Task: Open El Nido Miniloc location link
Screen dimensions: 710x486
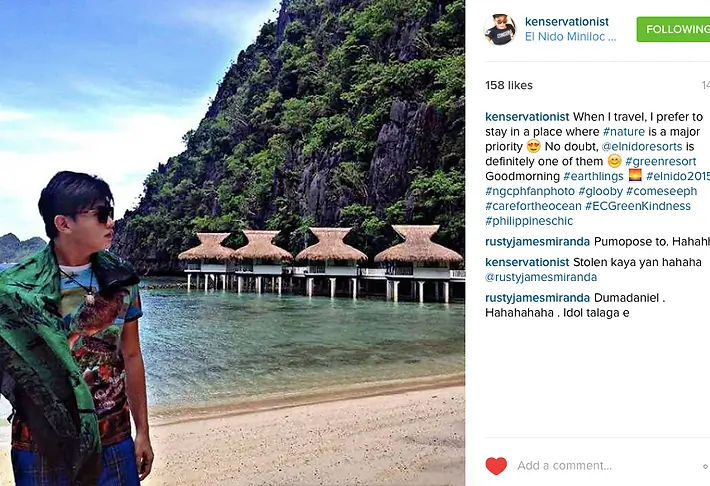Action: (570, 37)
